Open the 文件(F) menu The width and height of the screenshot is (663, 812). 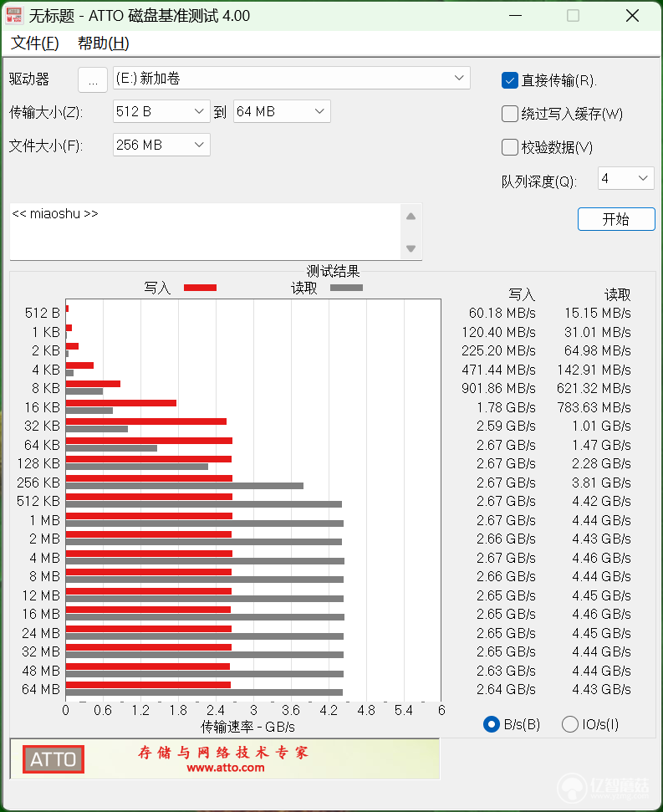pyautogui.click(x=34, y=43)
